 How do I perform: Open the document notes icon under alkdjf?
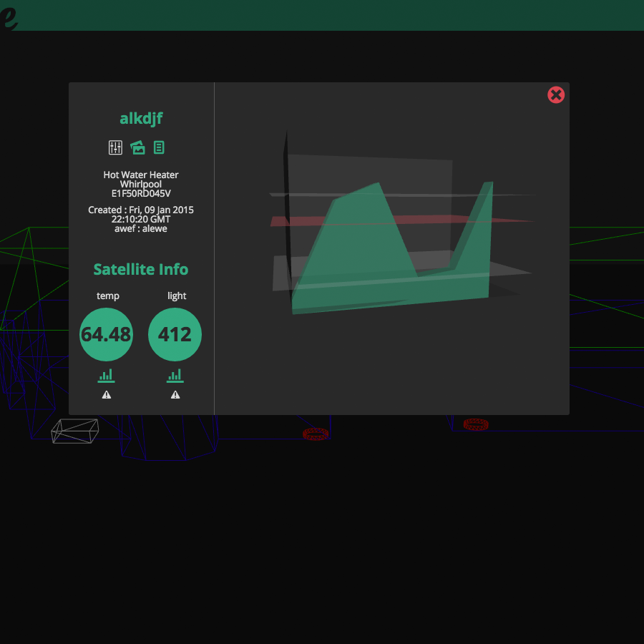point(159,147)
